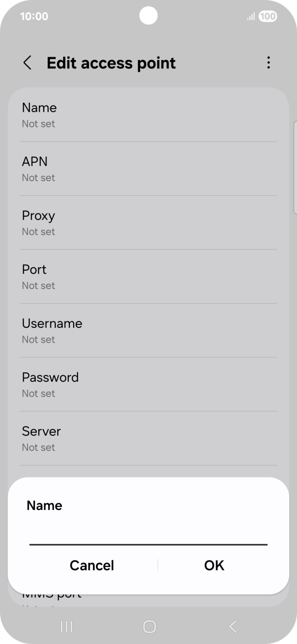Click the back arrow to exit Edit access point
This screenshot has height=644, width=297.
27,63
